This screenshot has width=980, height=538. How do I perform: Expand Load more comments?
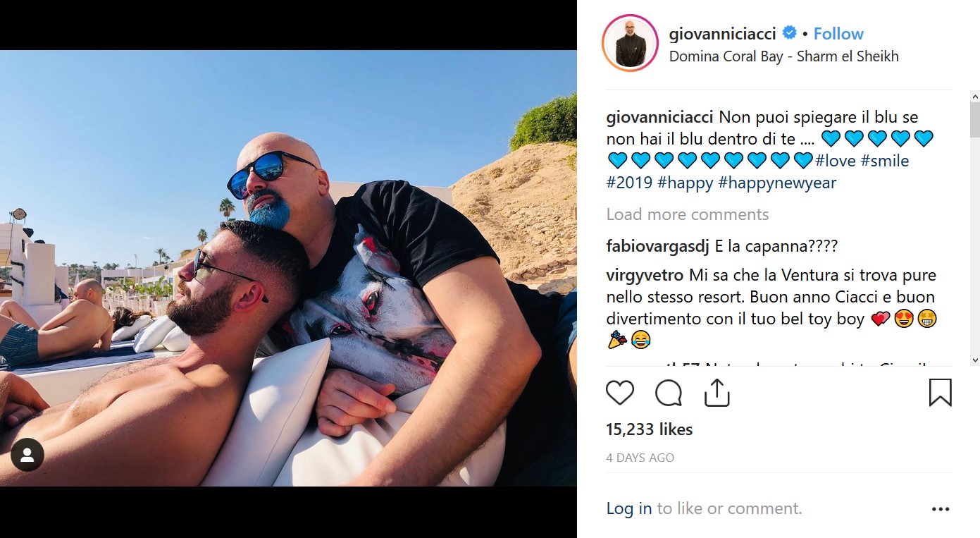click(688, 214)
